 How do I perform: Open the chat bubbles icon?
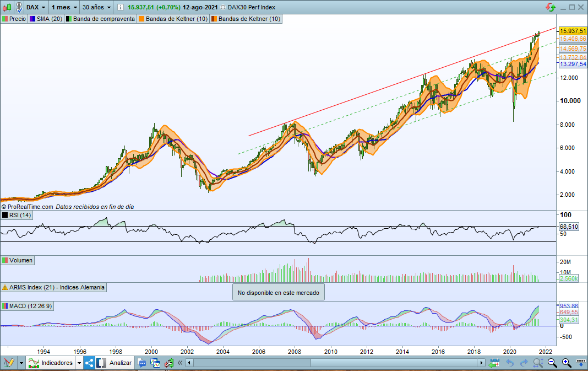click(142, 363)
